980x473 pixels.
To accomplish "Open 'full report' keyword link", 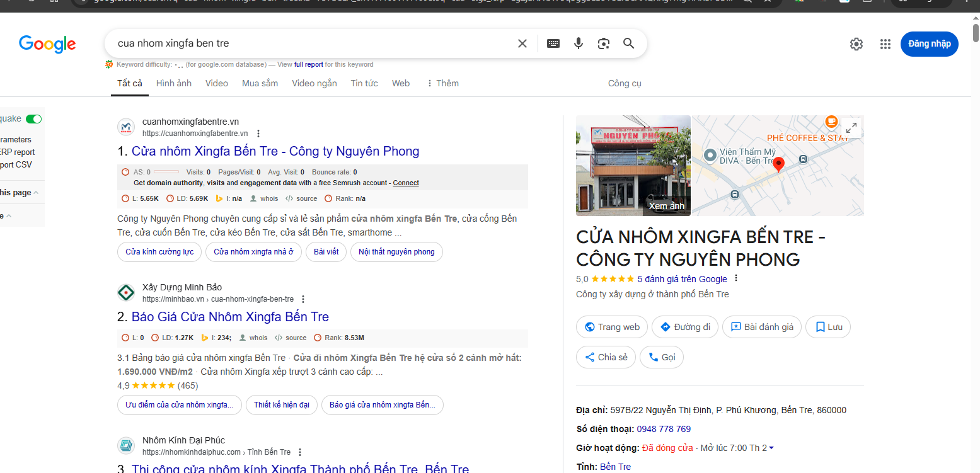I will pyautogui.click(x=309, y=64).
